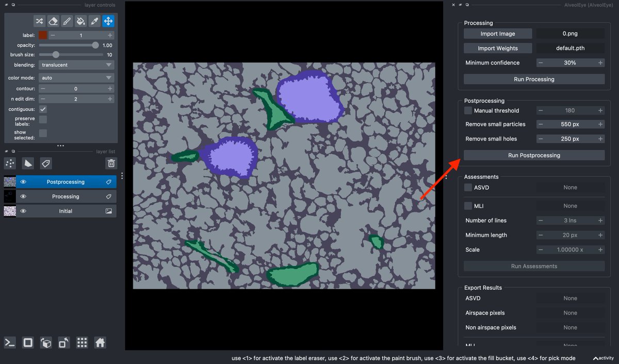
Task: Click Run Processing button
Action: 534,79
